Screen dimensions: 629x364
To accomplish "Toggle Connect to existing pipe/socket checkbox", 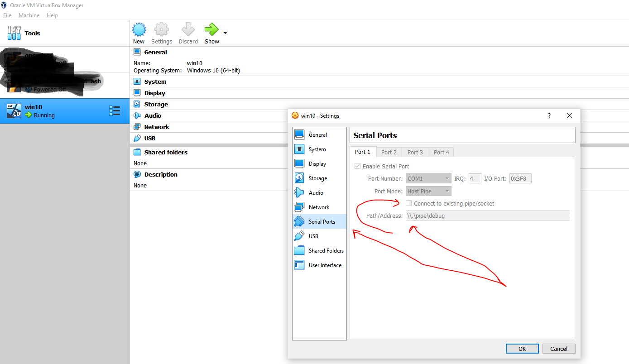I will [x=409, y=203].
